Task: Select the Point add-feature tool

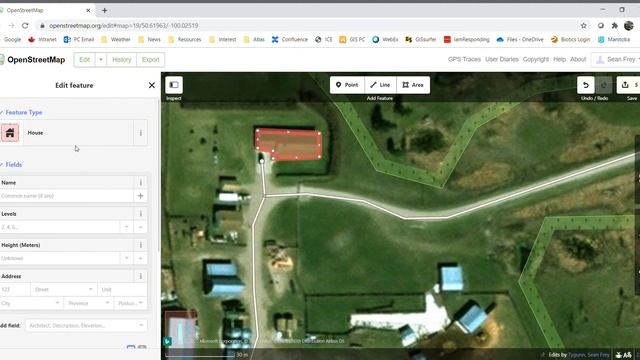Action: (347, 85)
